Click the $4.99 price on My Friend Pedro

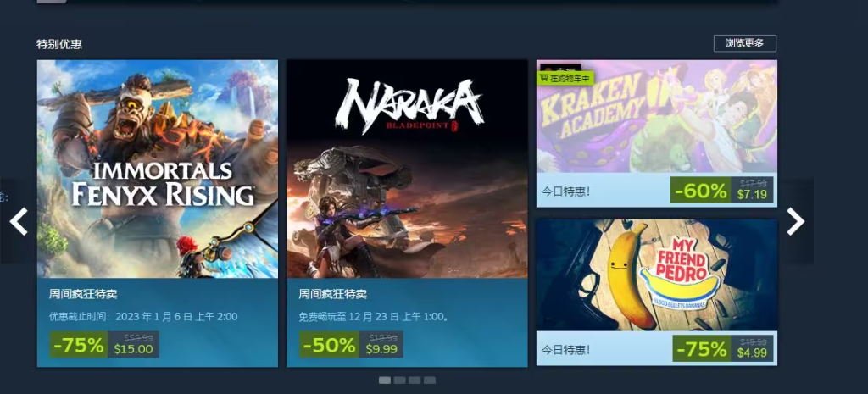tap(752, 352)
